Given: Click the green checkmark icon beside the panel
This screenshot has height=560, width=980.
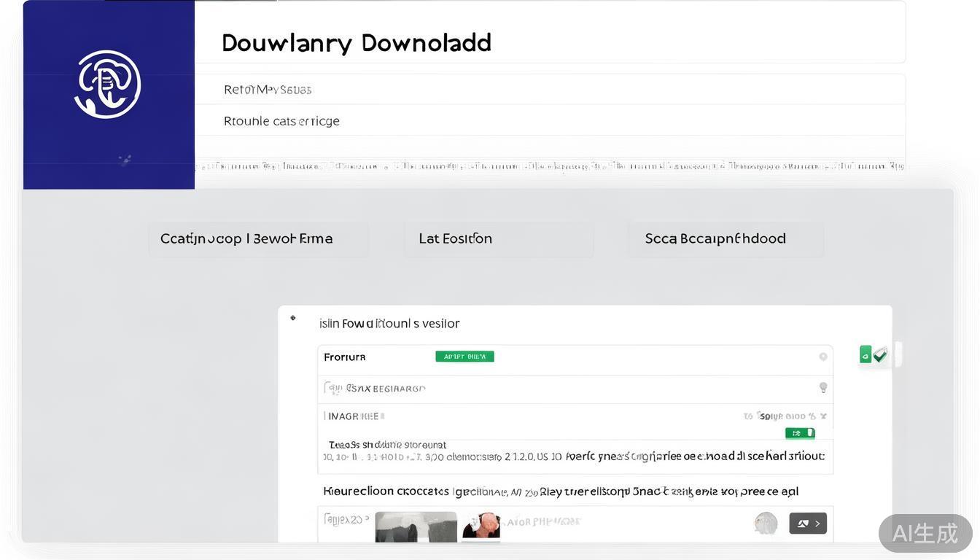Looking at the screenshot, I should [879, 355].
